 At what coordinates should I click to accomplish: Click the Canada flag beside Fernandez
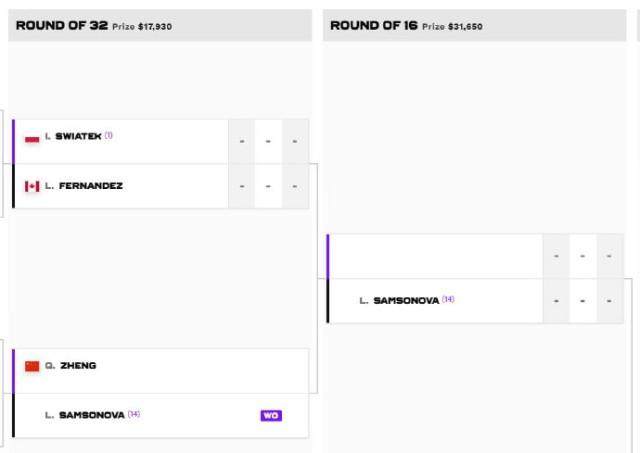32,186
